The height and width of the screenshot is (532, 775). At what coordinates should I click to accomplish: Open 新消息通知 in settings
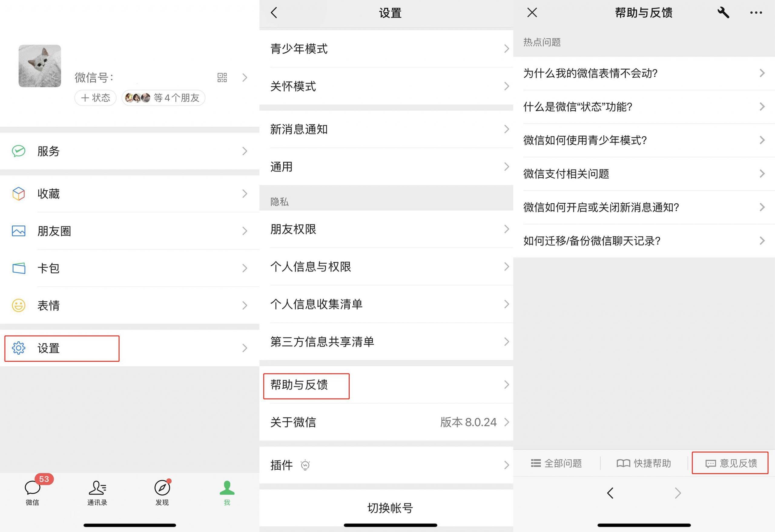pyautogui.click(x=386, y=129)
